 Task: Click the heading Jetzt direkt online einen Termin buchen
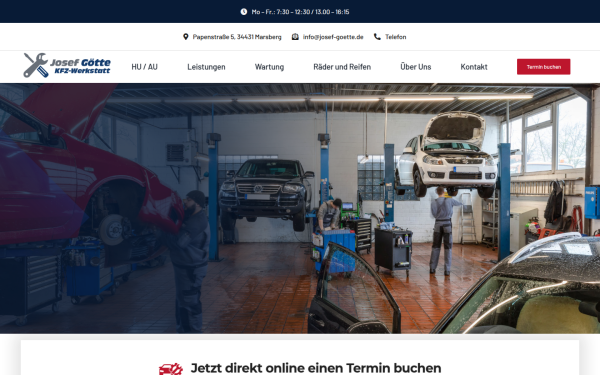[x=316, y=368]
